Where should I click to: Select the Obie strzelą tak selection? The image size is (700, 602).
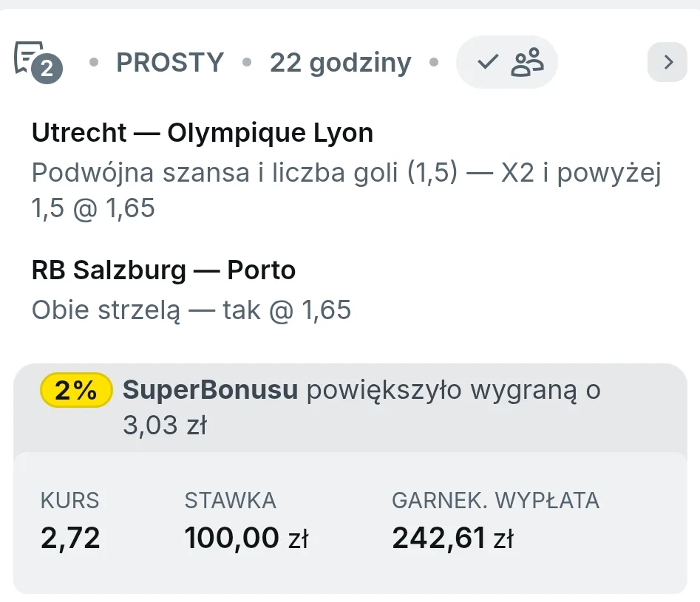pos(191,309)
